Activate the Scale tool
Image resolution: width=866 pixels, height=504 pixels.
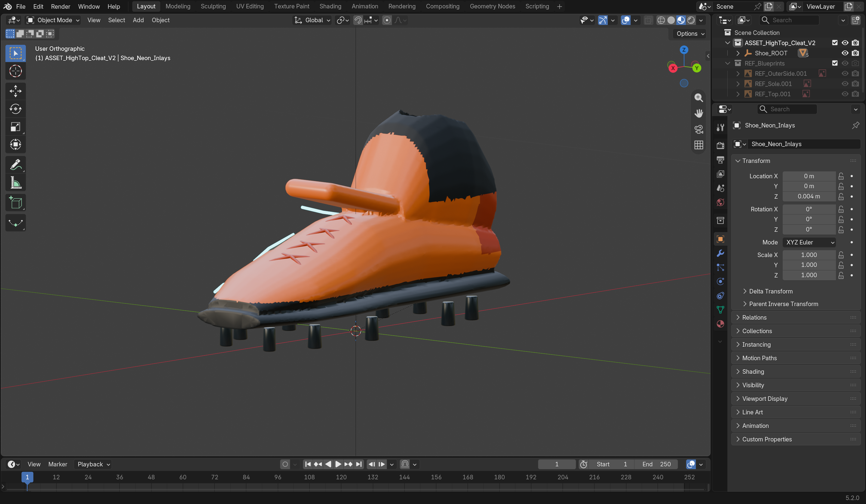15,127
